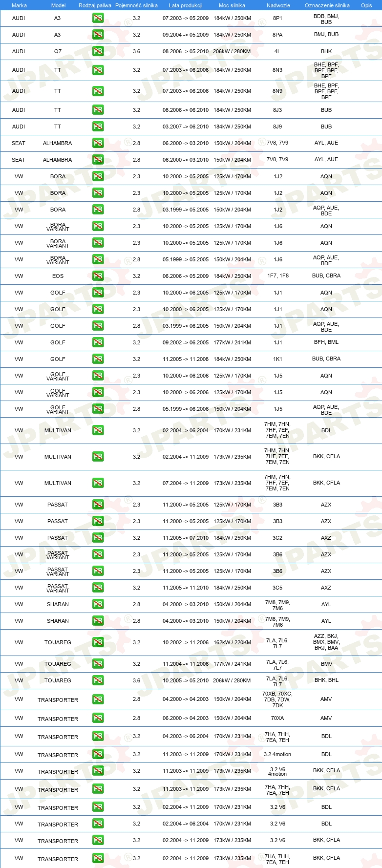382x868 pixels.
Task: Click the fuel icon in the Audi TT 8J9 row
Action: (x=98, y=127)
